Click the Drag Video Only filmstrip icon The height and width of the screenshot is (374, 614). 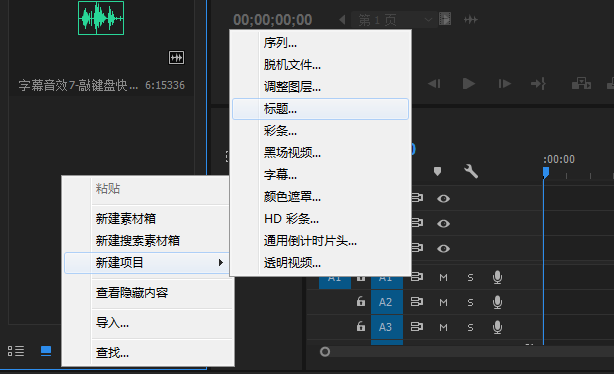[445, 19]
